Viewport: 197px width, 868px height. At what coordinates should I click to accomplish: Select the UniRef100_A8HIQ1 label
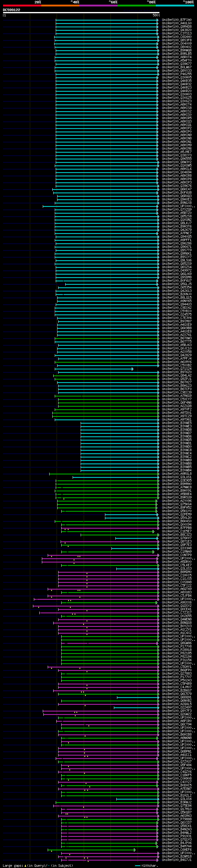(176, 125)
